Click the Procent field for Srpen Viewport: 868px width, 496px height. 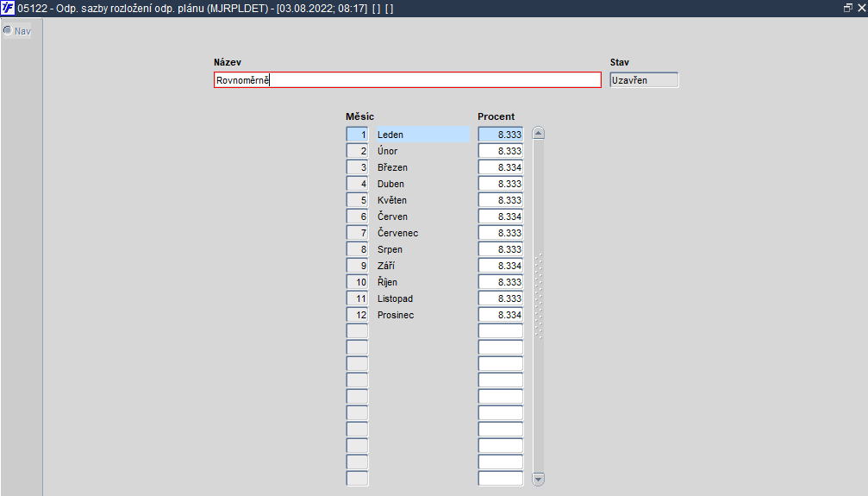pos(501,249)
